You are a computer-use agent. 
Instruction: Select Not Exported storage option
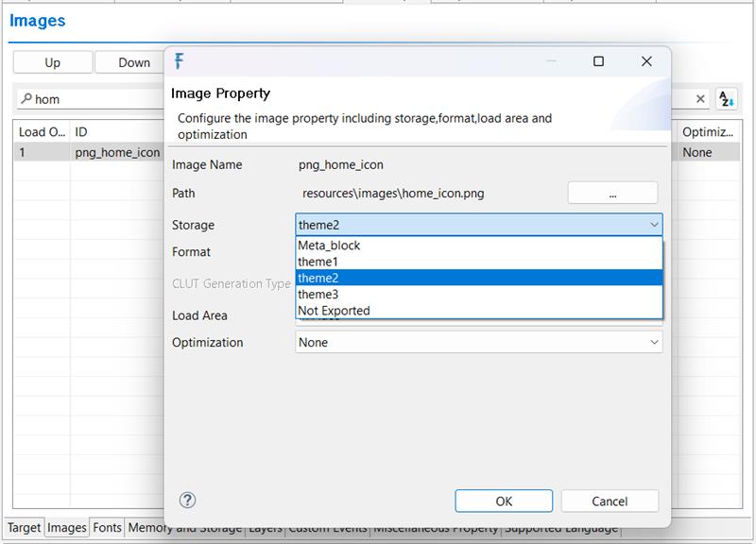(334, 311)
